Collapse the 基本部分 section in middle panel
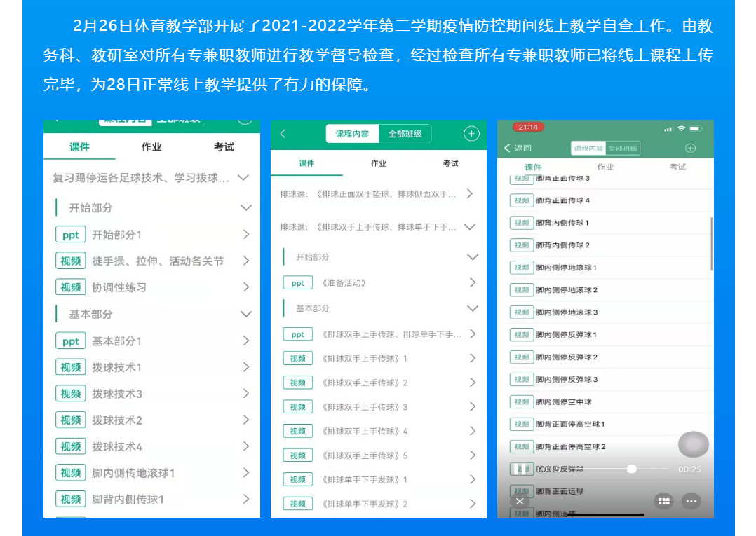 (472, 308)
